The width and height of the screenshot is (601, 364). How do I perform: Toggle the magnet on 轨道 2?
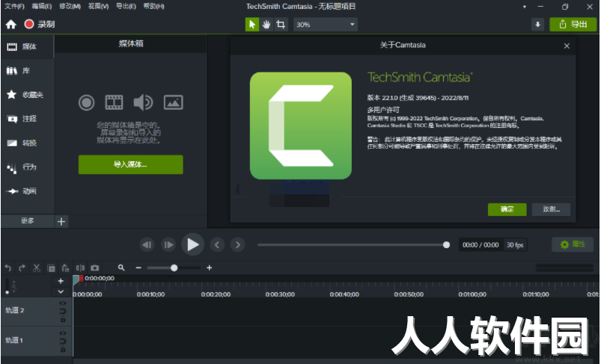[63, 311]
